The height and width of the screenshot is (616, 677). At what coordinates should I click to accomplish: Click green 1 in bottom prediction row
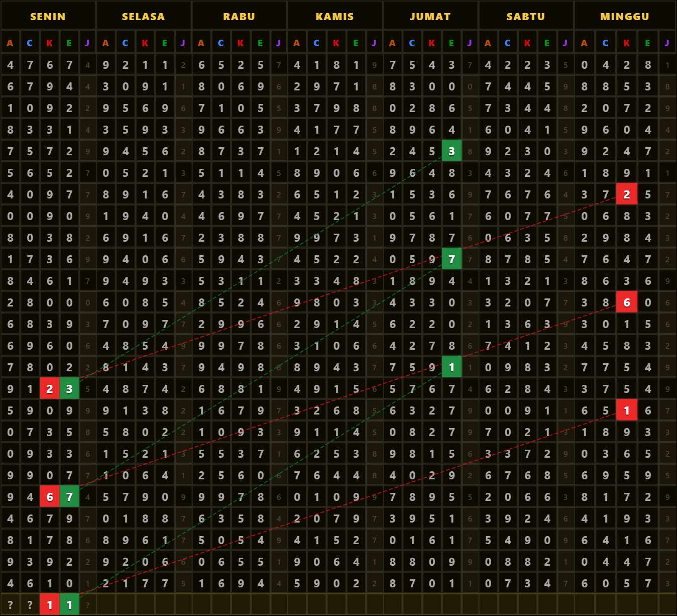point(69,605)
